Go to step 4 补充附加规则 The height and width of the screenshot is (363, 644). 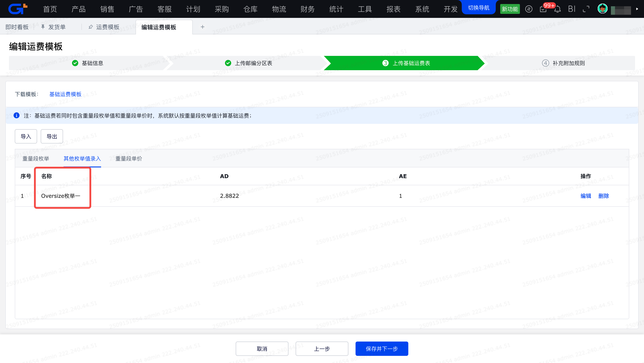tap(563, 63)
